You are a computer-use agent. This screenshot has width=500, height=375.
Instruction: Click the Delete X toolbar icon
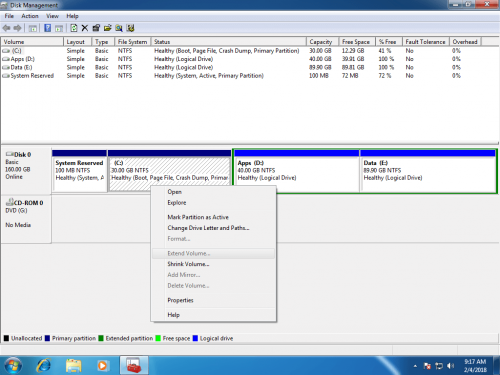pyautogui.click(x=85, y=28)
